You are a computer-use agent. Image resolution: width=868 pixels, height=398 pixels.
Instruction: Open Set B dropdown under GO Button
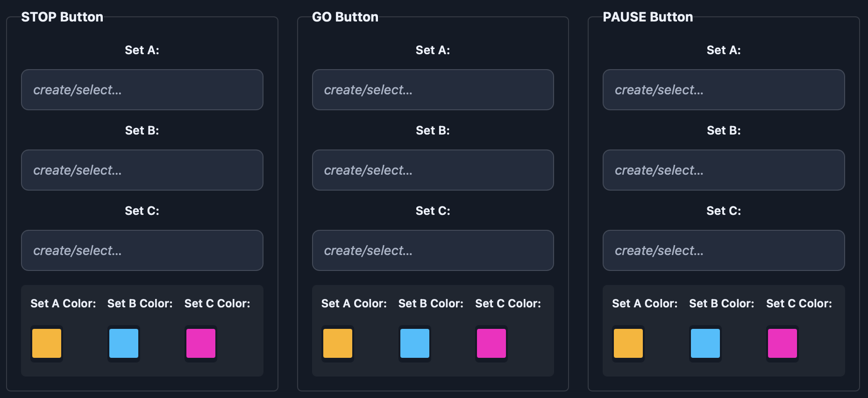tap(433, 170)
